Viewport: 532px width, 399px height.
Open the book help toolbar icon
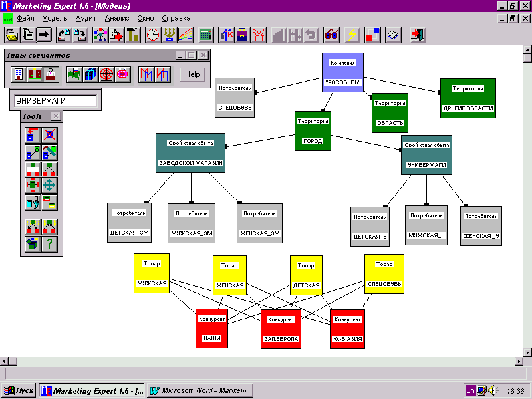[393, 35]
